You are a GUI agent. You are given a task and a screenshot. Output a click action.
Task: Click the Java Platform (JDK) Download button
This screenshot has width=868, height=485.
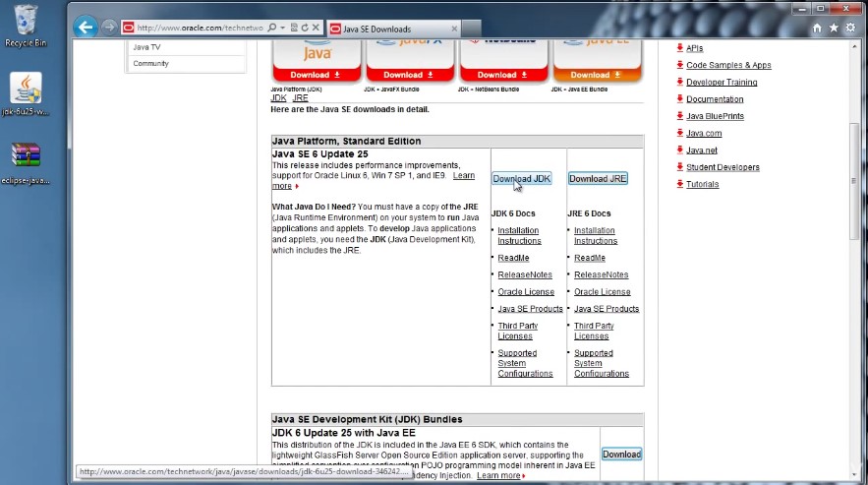pyautogui.click(x=317, y=75)
